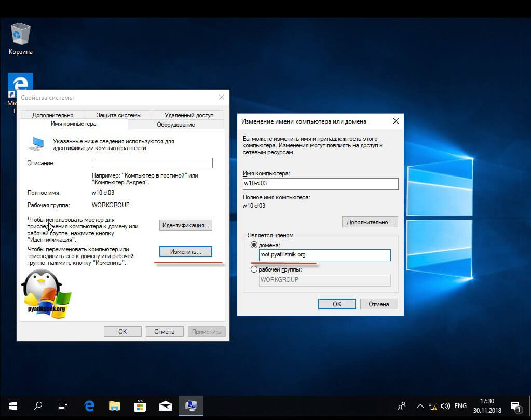Open the Recycle Bin desktop icon
This screenshot has width=531, height=420.
(x=21, y=38)
